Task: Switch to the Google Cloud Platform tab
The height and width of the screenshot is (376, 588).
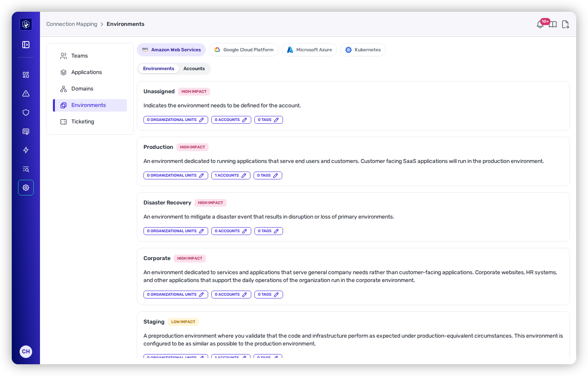Action: [x=244, y=50]
